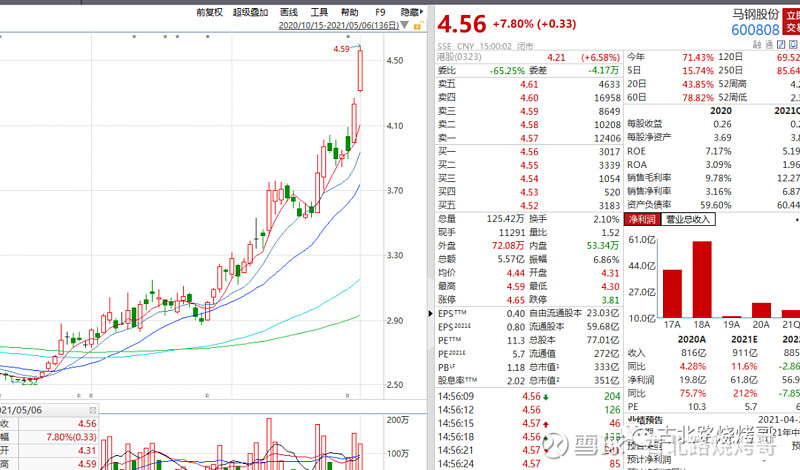
Task: Click the 外盘 value 72.08万
Action: [x=508, y=246]
